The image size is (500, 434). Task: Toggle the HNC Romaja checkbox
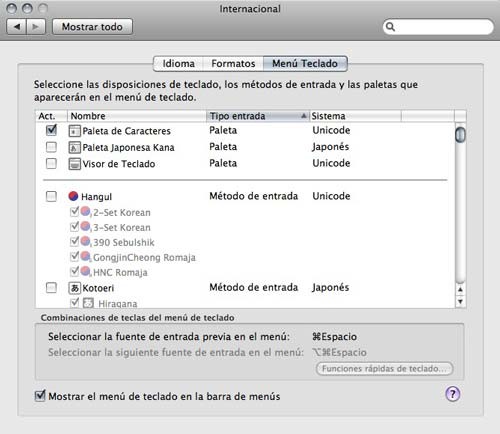click(x=74, y=271)
